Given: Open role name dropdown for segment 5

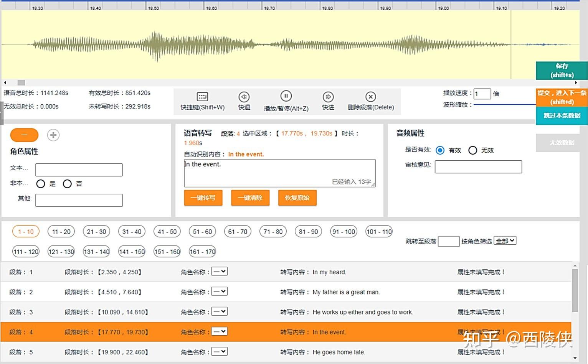Looking at the screenshot, I should point(220,351).
